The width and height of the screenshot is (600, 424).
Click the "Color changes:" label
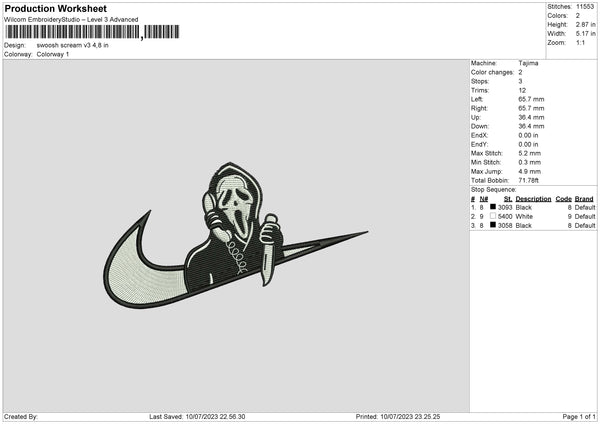492,72
